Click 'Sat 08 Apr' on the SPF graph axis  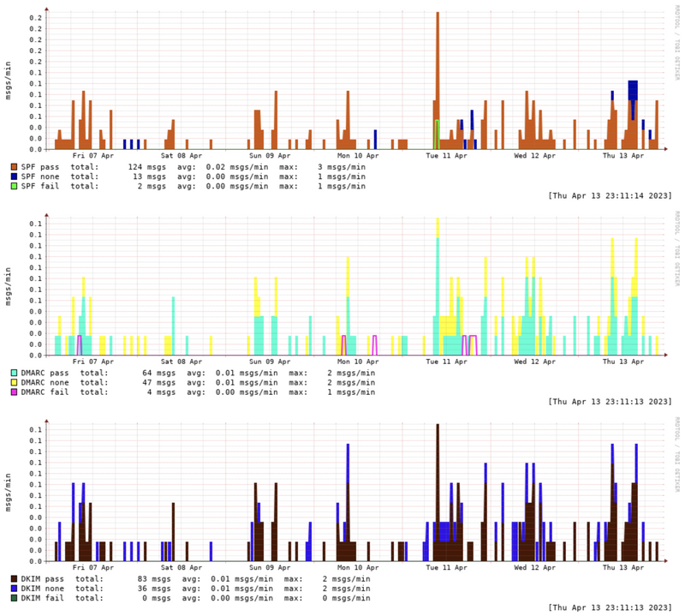tap(182, 156)
